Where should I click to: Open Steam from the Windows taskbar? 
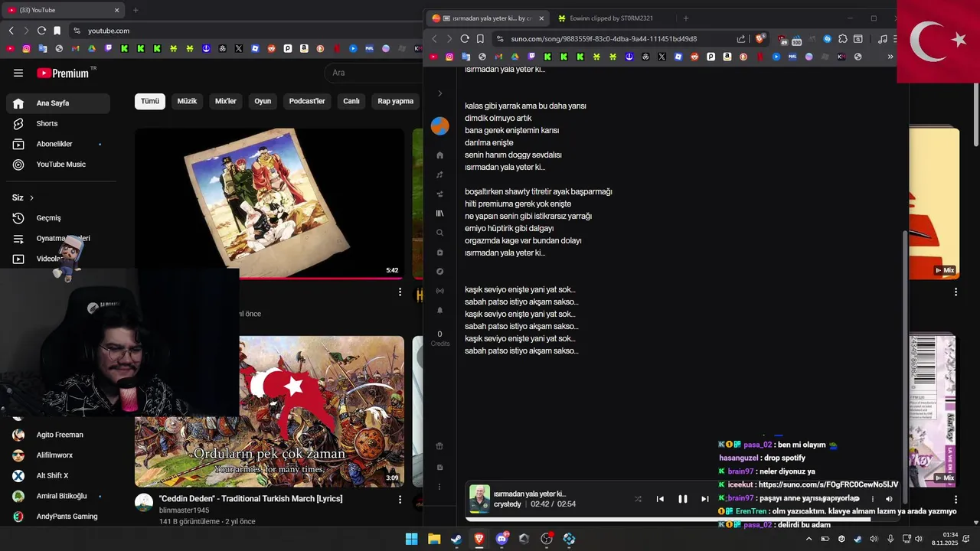tap(456, 539)
